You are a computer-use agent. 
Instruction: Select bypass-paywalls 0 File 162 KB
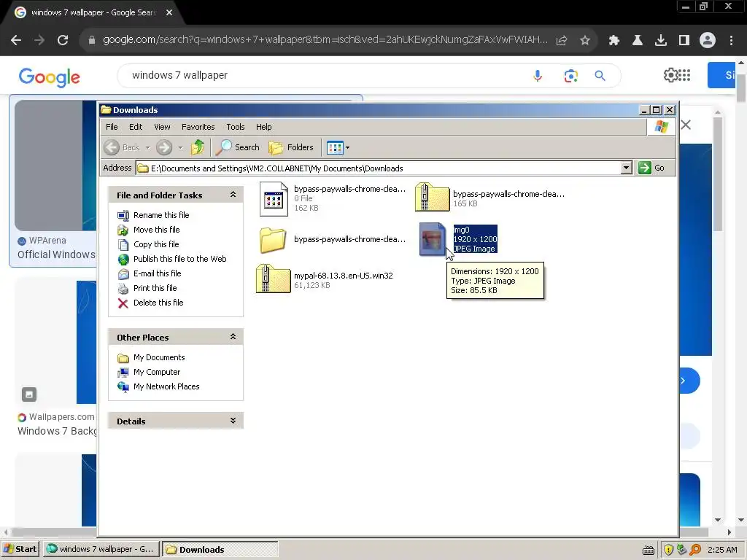click(x=333, y=198)
